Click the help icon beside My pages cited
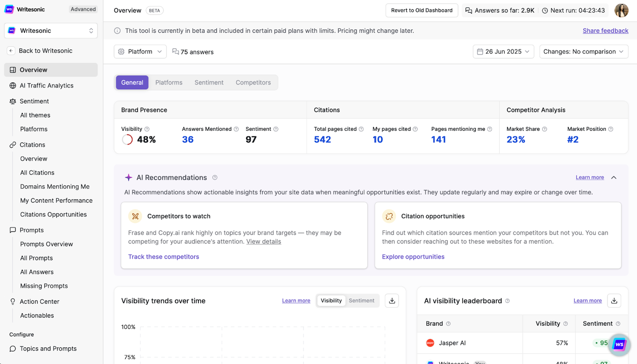The height and width of the screenshot is (364, 637). [415, 129]
